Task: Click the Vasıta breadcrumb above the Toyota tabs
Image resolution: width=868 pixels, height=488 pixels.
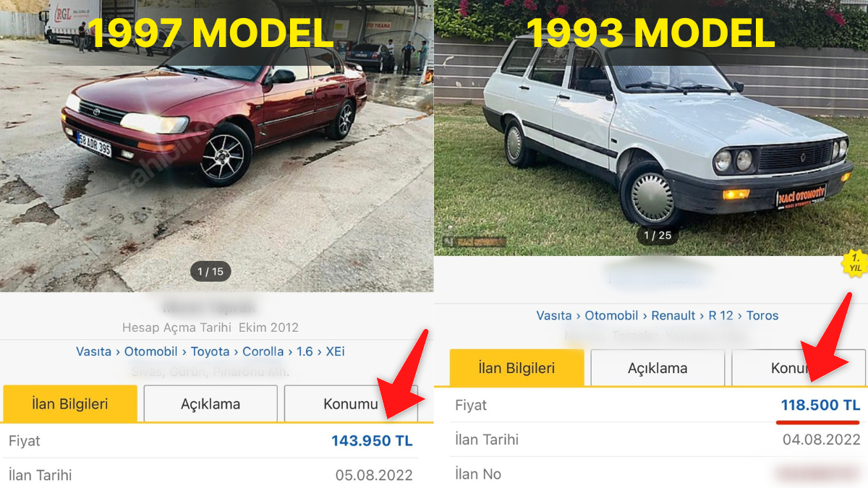Action: pos(93,351)
